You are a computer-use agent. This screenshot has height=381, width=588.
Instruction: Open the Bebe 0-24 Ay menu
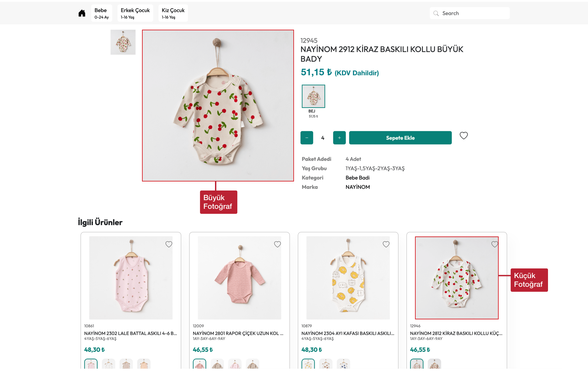(101, 13)
